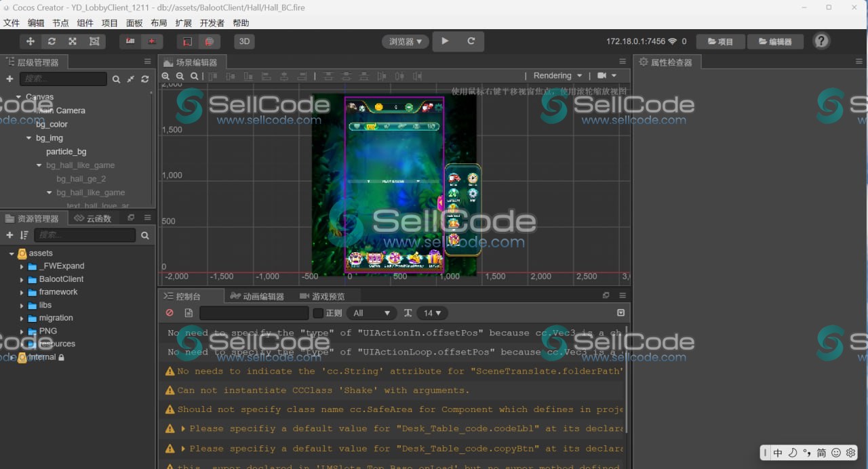868x469 pixels.
Task: Toggle 3D scene view mode
Action: point(244,41)
